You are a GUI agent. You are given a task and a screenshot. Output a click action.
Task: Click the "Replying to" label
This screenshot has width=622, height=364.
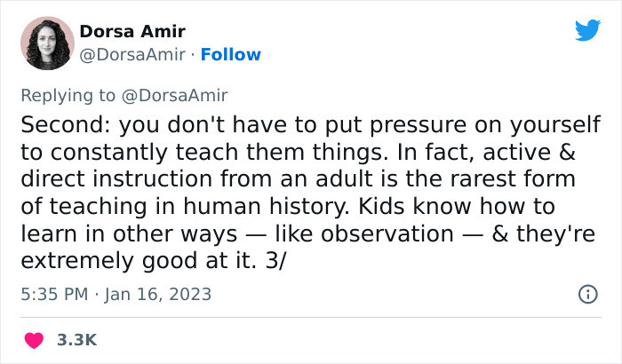click(x=68, y=96)
